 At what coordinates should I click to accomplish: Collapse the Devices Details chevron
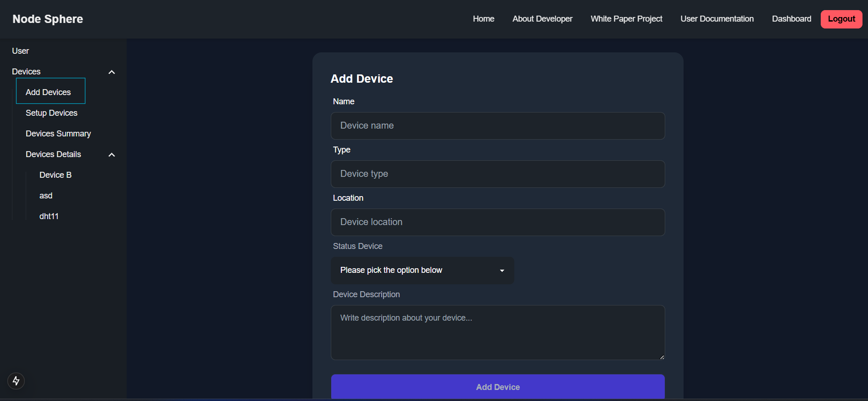point(111,155)
